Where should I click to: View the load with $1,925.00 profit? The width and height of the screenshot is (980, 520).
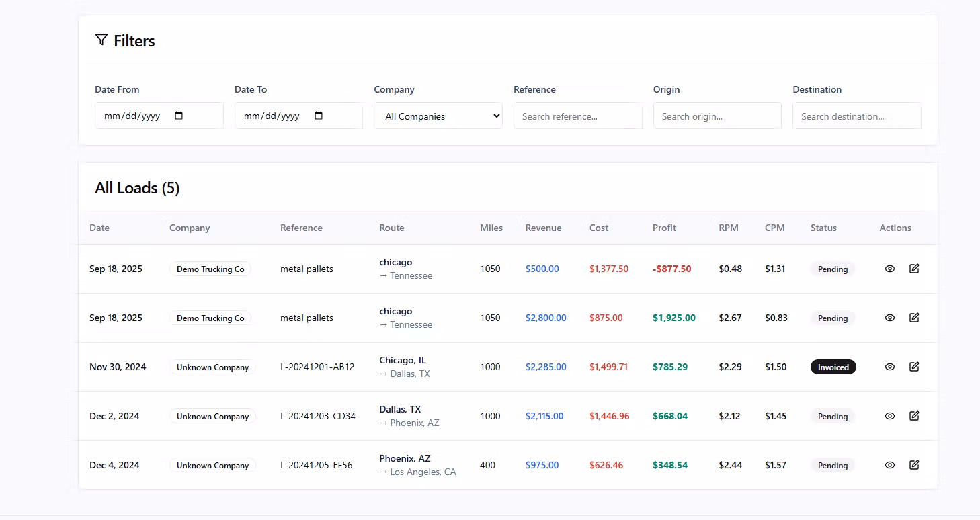coord(889,318)
